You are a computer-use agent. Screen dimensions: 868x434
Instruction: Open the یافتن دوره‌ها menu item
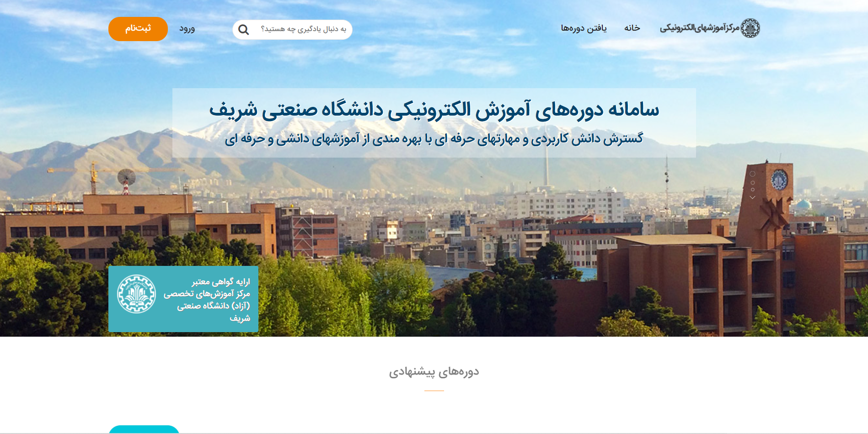tap(584, 28)
